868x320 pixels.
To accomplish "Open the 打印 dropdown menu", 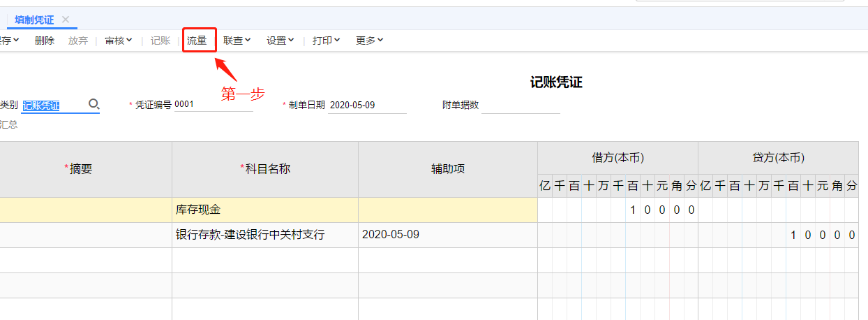I will coord(326,41).
